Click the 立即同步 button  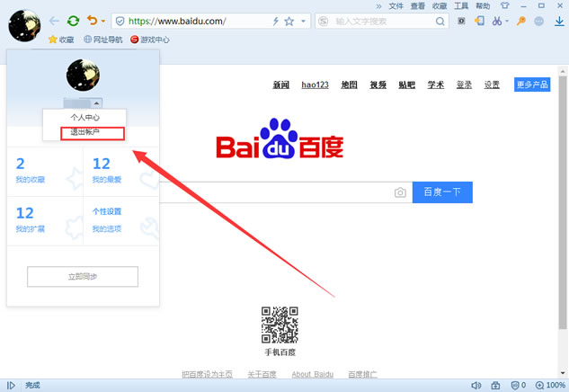tap(83, 277)
